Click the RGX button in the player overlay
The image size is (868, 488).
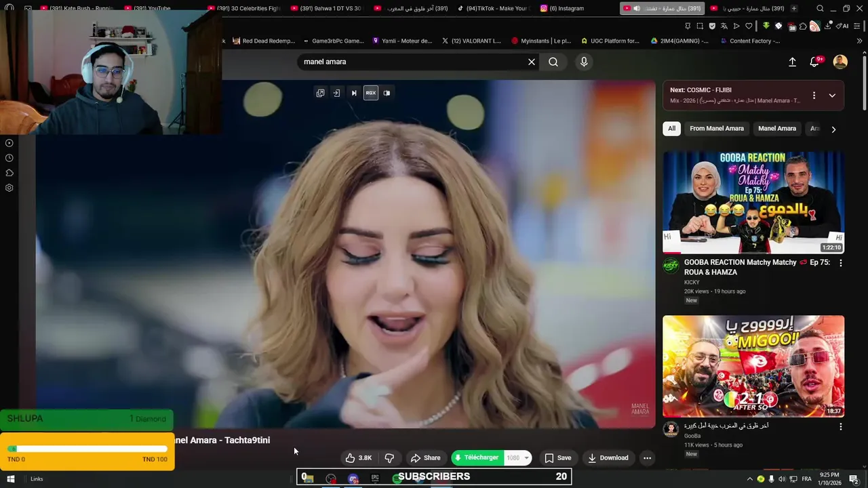coord(370,93)
